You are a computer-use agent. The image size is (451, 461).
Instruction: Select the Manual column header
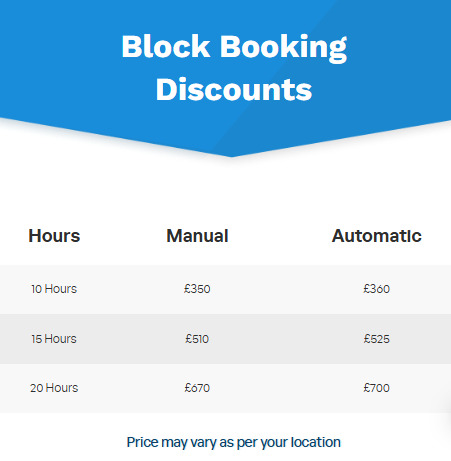click(x=197, y=236)
